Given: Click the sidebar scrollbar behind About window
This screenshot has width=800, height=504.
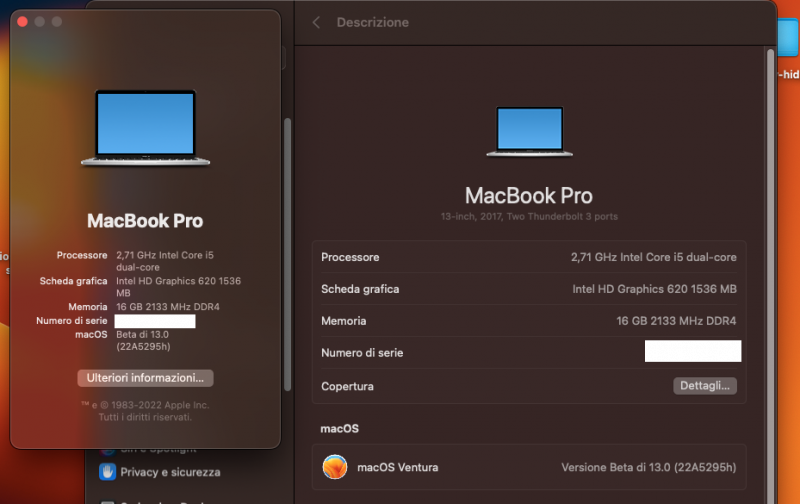Looking at the screenshot, I should [x=287, y=254].
